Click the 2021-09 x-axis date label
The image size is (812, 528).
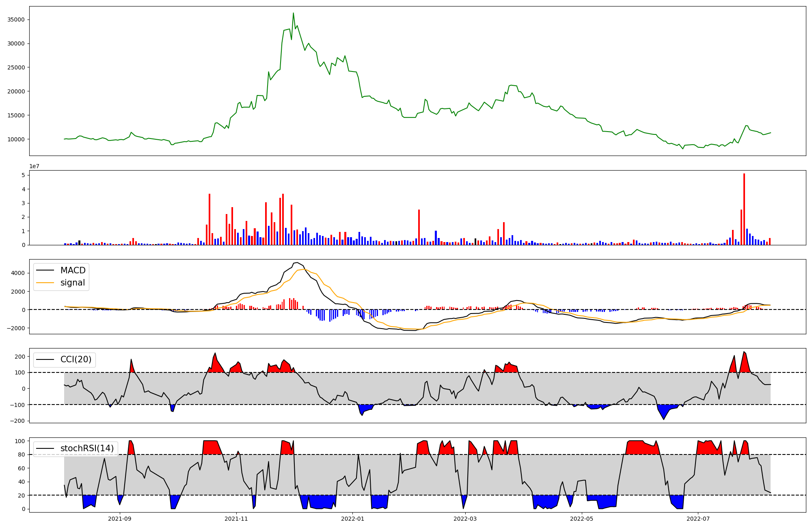[x=120, y=519]
